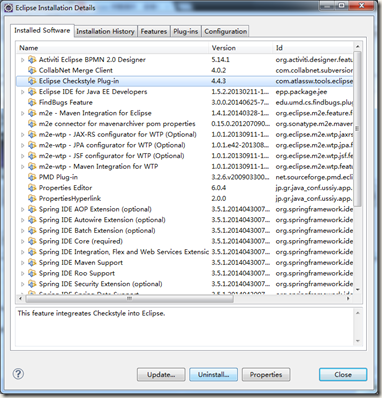Click the software list vertical scrollbar thumb
This screenshot has width=382, height=398.
(x=357, y=129)
